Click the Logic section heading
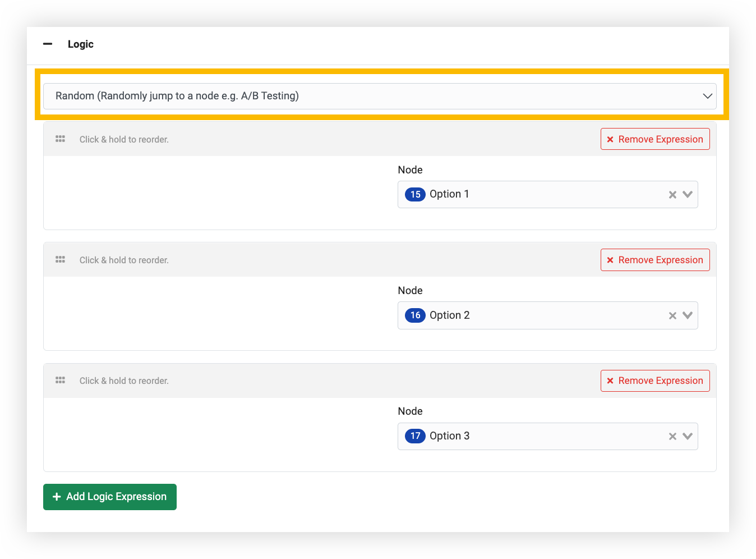Image resolution: width=756 pixels, height=559 pixels. [x=81, y=44]
